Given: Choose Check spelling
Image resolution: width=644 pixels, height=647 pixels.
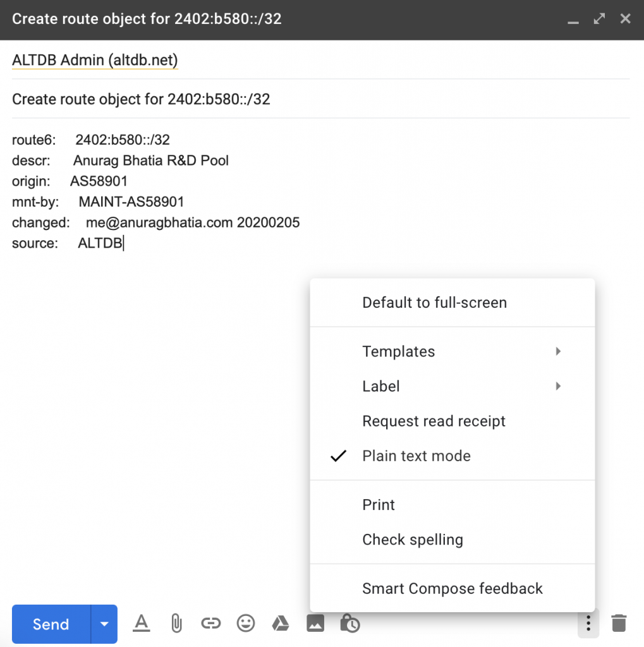Looking at the screenshot, I should pos(453,540).
